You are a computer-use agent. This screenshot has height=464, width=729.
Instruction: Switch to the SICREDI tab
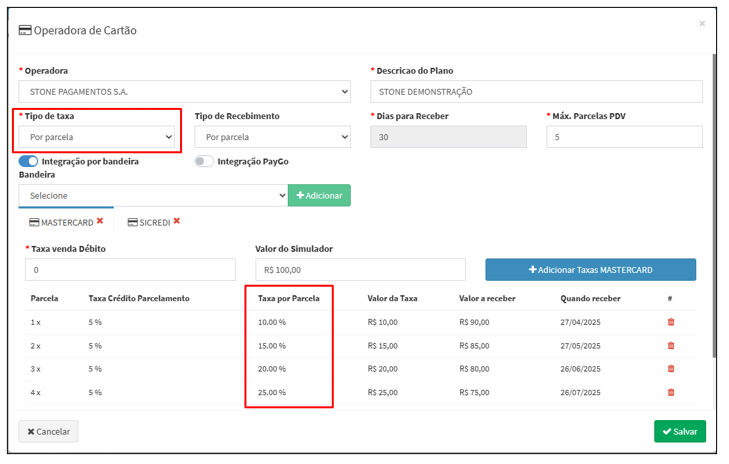click(x=148, y=222)
